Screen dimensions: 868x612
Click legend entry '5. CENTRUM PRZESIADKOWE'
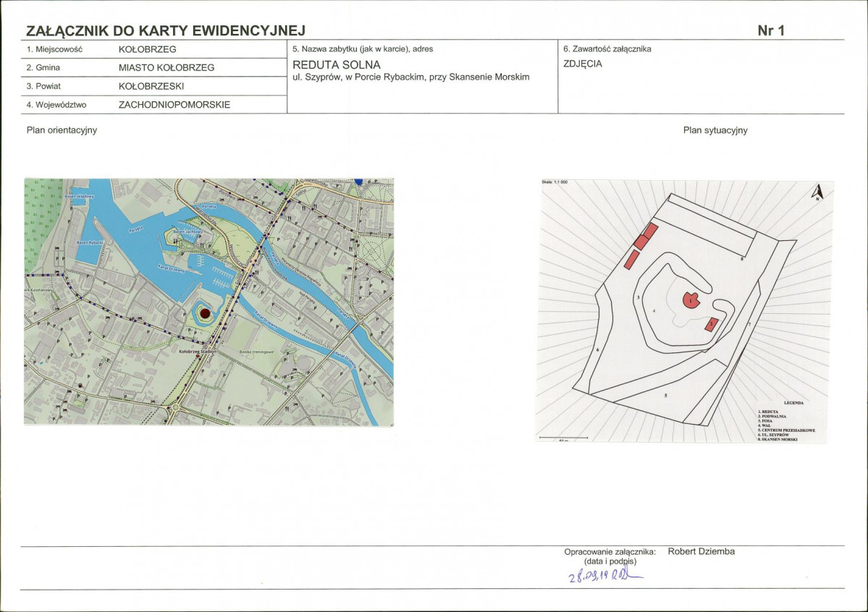point(786,430)
